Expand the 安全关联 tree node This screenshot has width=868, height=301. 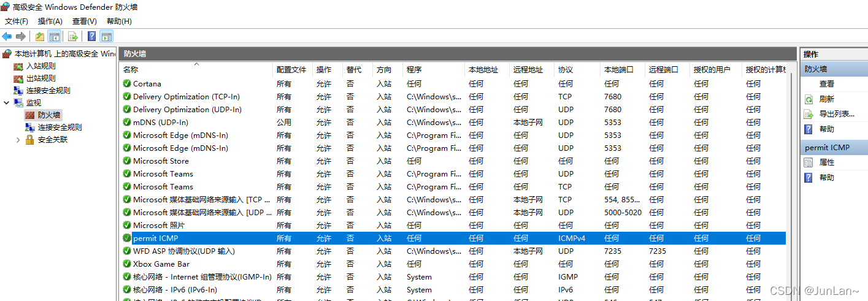pos(18,139)
